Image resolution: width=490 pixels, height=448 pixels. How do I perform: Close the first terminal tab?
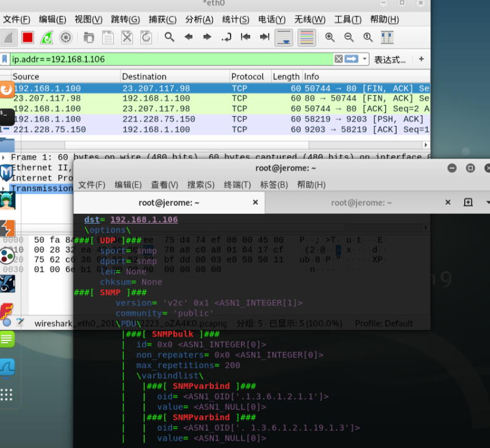255,202
